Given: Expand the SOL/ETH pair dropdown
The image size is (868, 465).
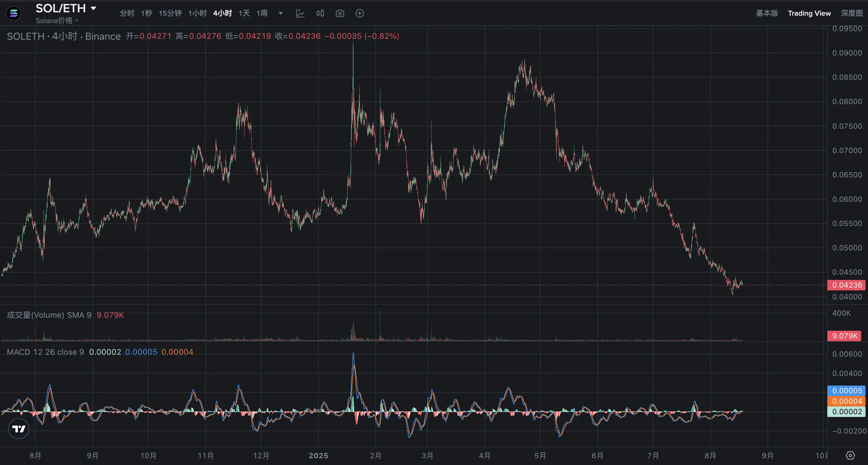Looking at the screenshot, I should pyautogui.click(x=94, y=8).
